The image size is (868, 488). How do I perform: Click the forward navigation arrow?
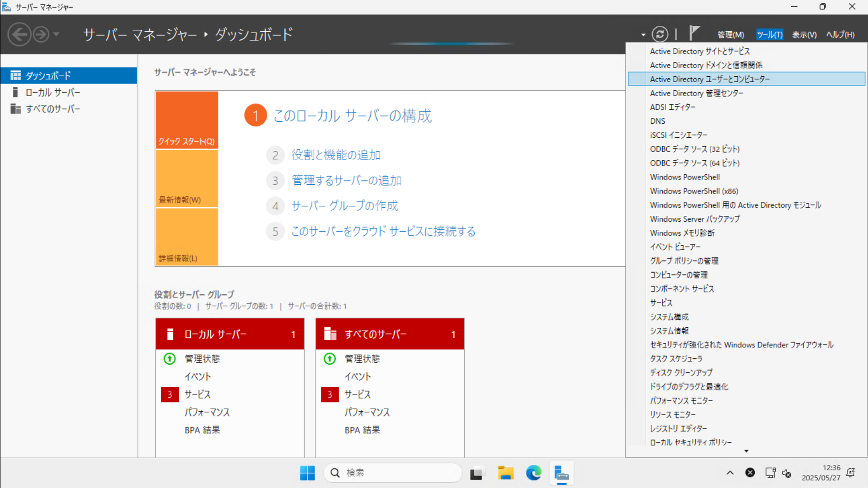(41, 34)
